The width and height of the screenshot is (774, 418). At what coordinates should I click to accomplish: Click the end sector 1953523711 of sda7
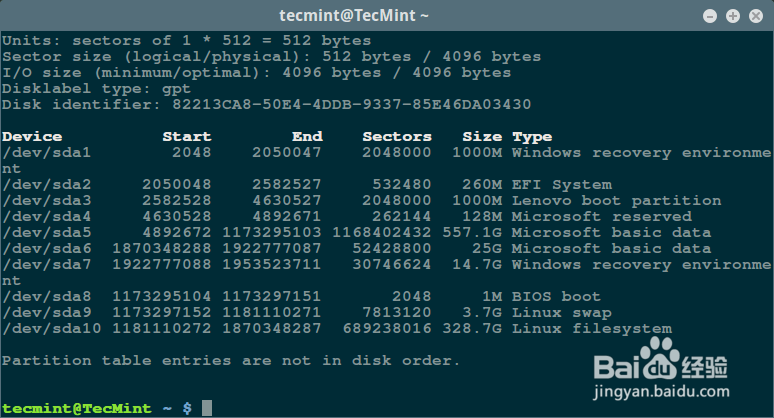tap(272, 265)
